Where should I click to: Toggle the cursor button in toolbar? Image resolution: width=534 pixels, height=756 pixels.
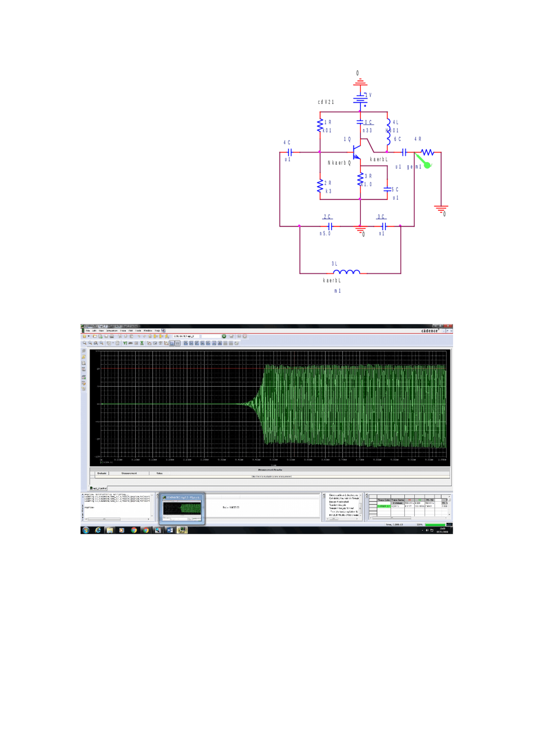[x=172, y=343]
